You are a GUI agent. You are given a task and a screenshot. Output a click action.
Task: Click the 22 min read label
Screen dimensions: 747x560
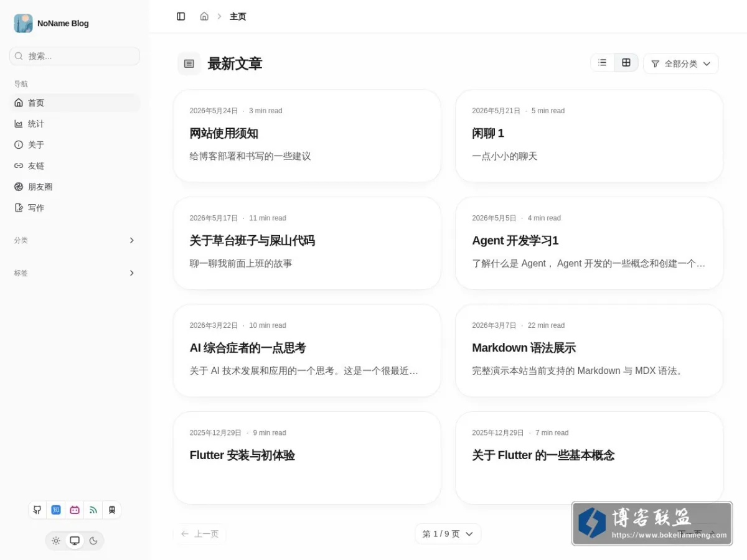(x=546, y=325)
